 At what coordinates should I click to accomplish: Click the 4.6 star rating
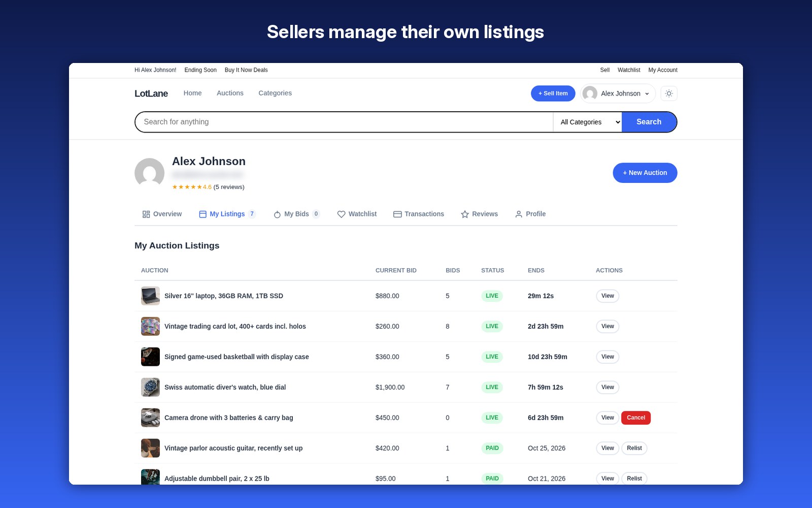192,187
